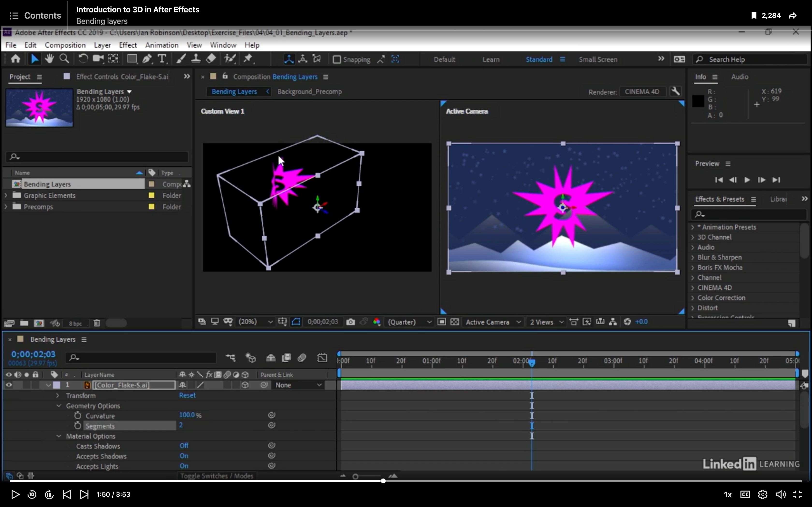Switch to the Audio panel tab

tap(739, 77)
